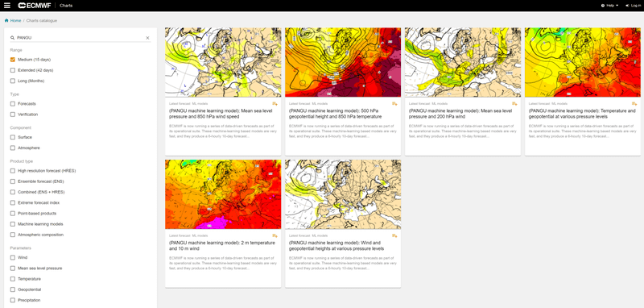Image resolution: width=644 pixels, height=308 pixels.
Task: Add 500 hPa geopotential chart to collection
Action: click(x=394, y=104)
